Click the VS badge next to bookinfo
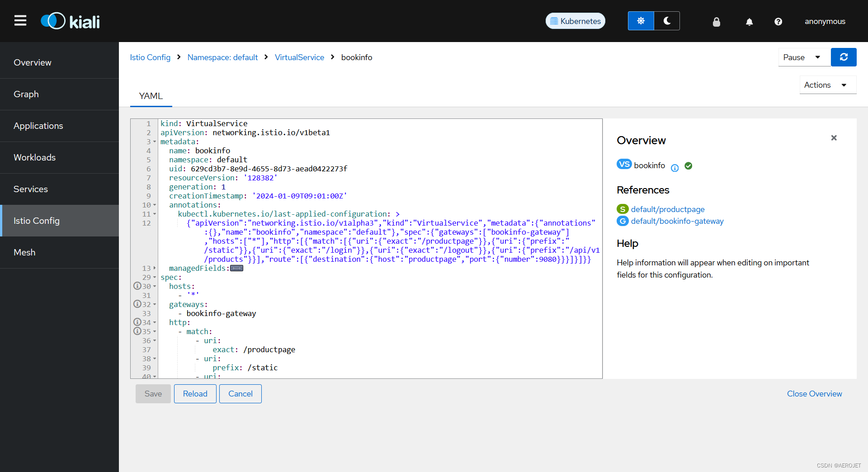Image resolution: width=868 pixels, height=472 pixels. click(624, 164)
